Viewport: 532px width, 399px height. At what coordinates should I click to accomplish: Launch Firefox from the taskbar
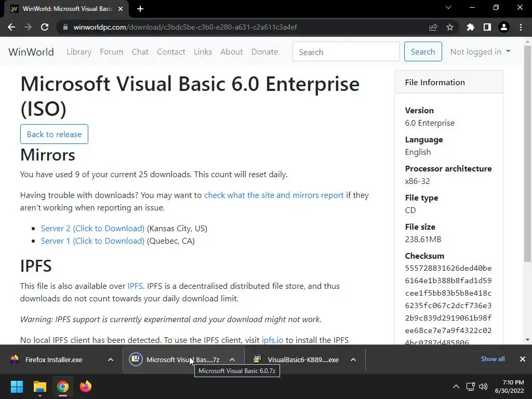(x=86, y=387)
